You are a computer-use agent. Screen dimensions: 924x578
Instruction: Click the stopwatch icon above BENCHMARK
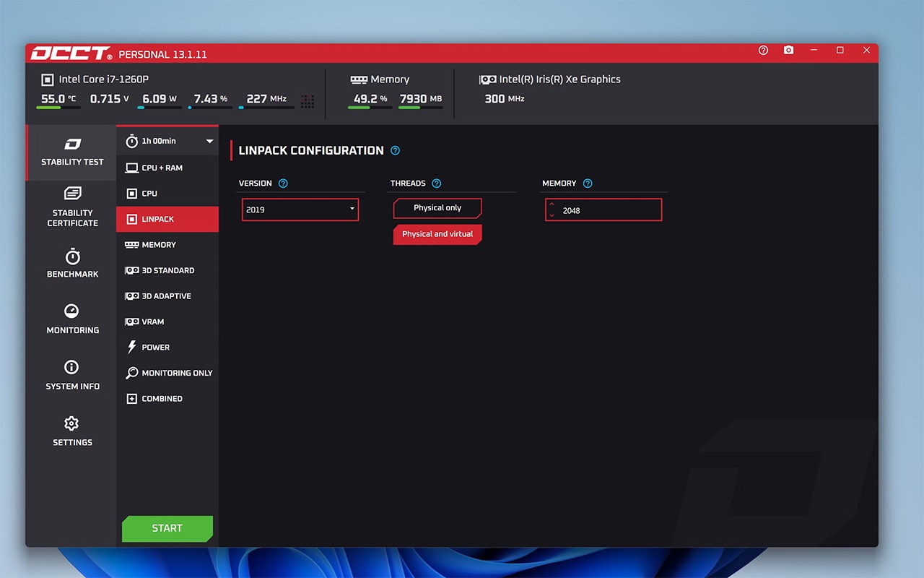point(72,256)
